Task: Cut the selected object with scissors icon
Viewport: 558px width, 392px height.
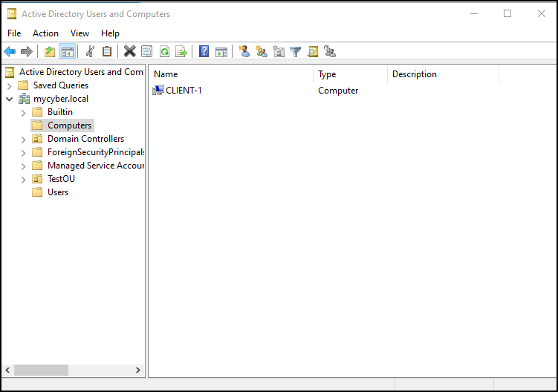Action: tap(90, 52)
